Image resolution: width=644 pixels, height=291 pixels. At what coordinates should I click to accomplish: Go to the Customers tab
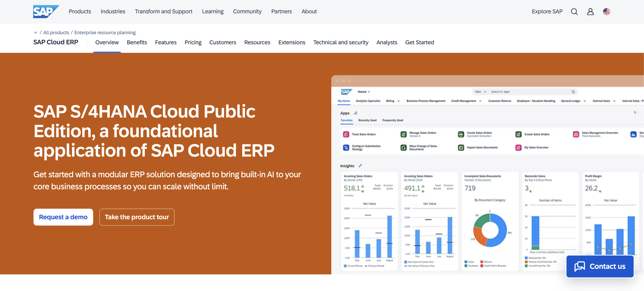(223, 42)
